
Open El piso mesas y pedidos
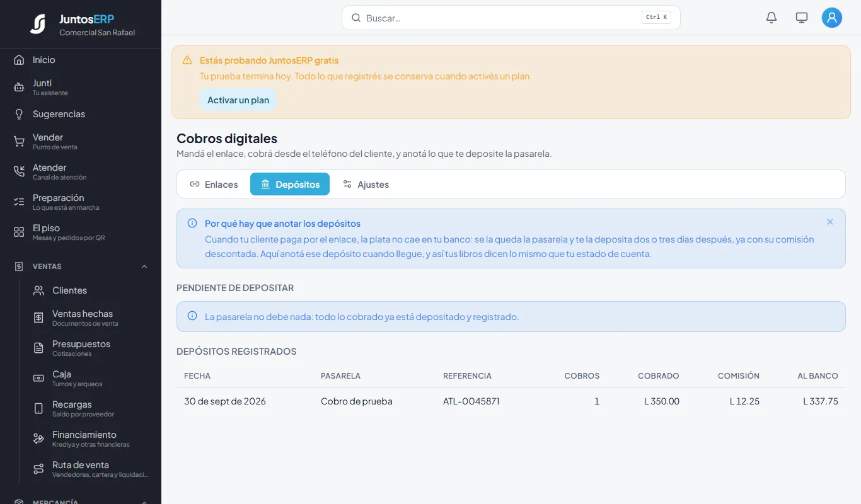point(81,232)
